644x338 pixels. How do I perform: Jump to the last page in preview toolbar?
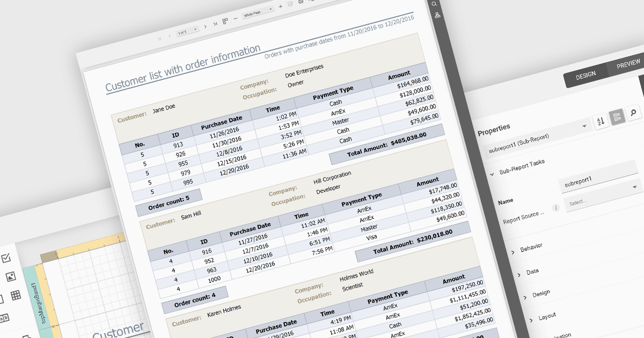click(x=215, y=25)
